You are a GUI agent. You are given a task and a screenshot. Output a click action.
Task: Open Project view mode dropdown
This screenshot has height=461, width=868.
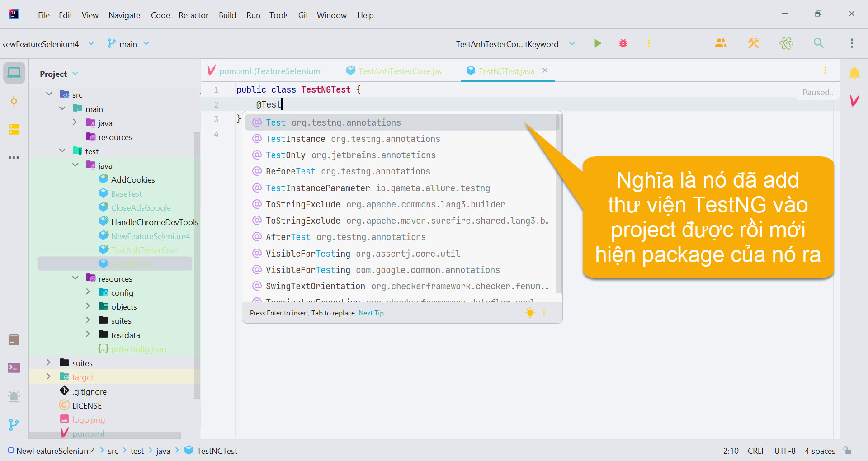[59, 74]
